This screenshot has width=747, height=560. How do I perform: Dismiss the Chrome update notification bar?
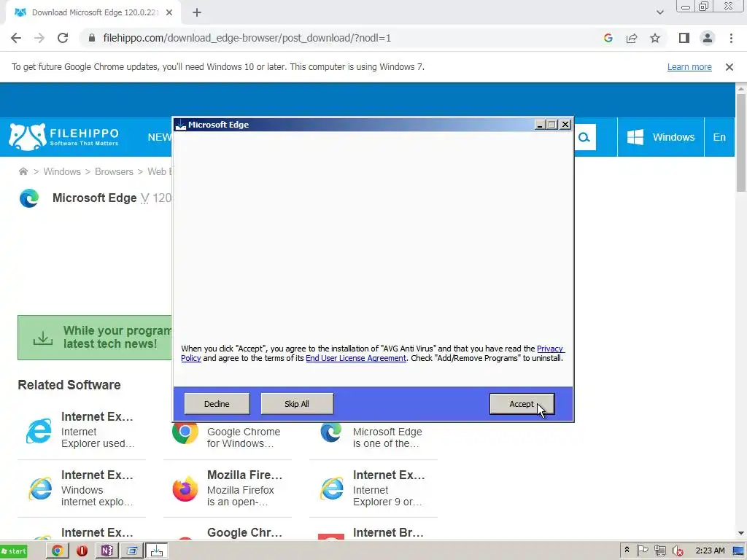(729, 67)
